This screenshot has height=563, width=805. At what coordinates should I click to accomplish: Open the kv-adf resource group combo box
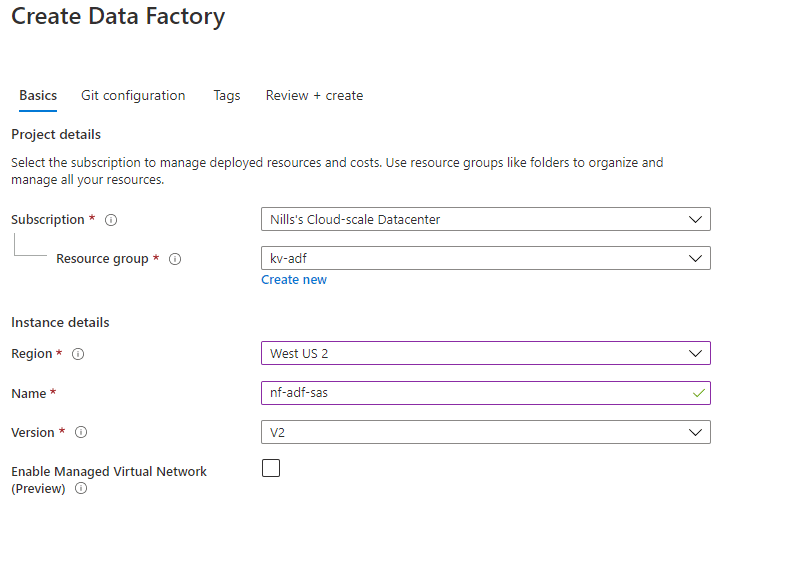486,259
